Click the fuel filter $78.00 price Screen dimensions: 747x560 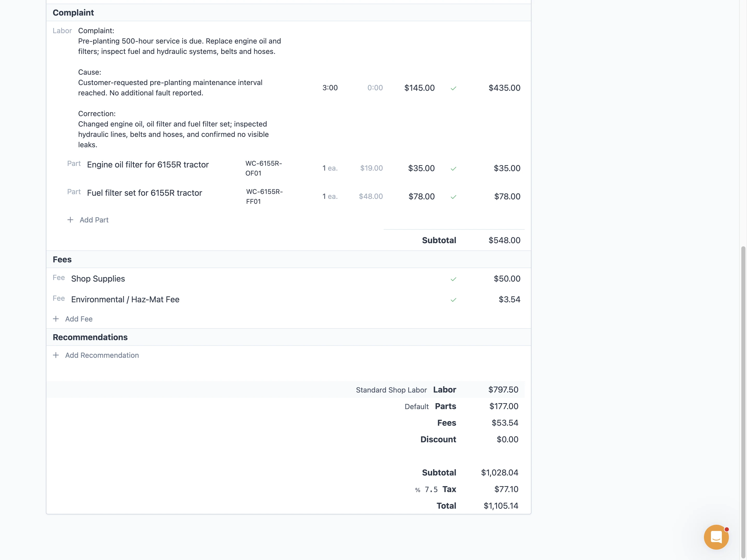[421, 197]
